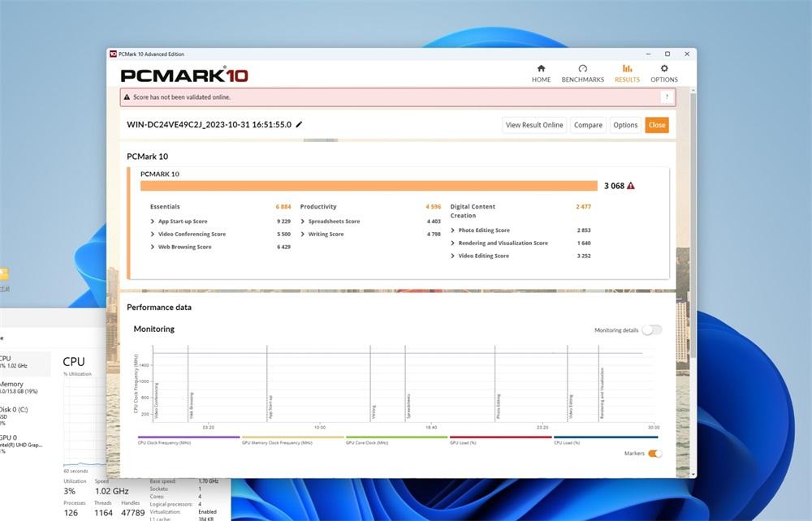The image size is (812, 521).
Task: Select the RESULTS bar chart icon
Action: (627, 69)
